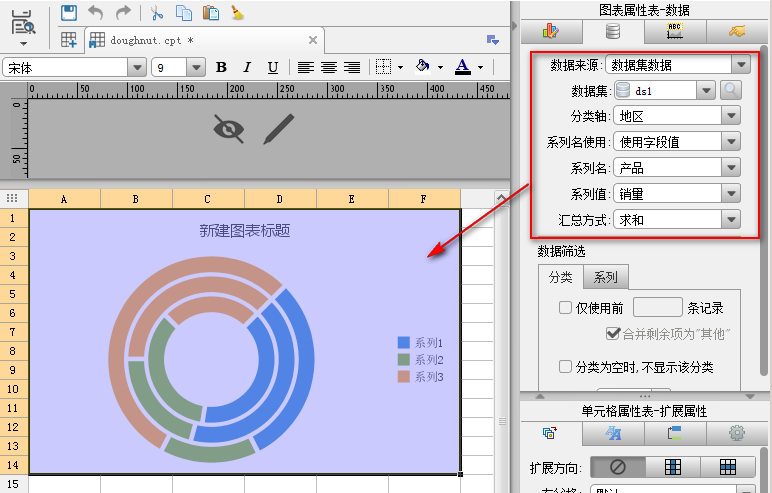
Task: Toggle bold formatting
Action: point(222,67)
